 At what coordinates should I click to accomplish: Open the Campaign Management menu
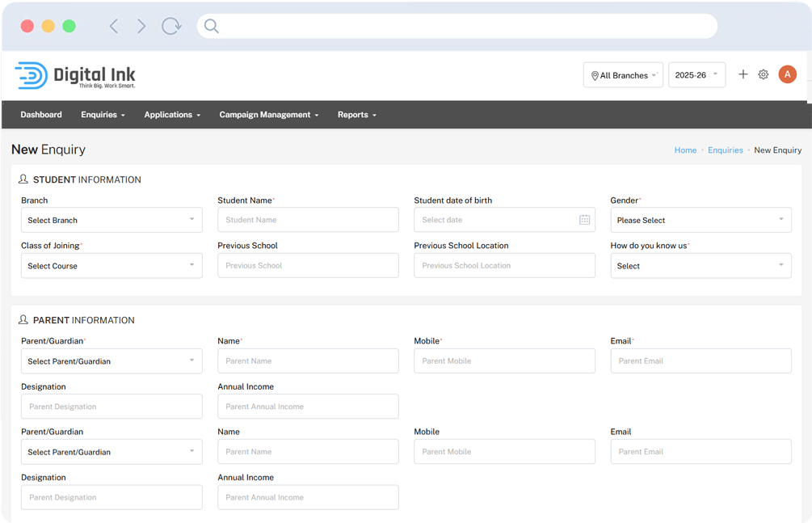268,115
